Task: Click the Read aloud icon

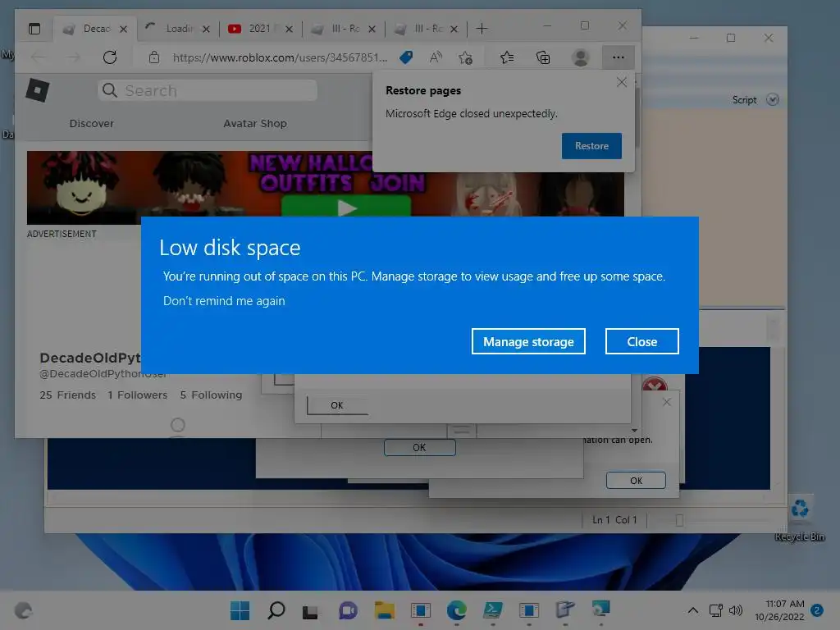Action: (436, 57)
